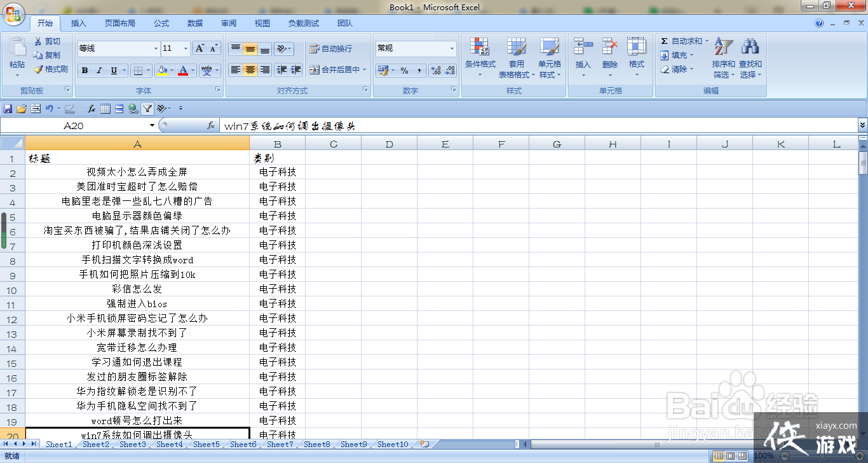Switch to the Data (数据) tab
Screen dimensions: 868x463
tap(195, 24)
